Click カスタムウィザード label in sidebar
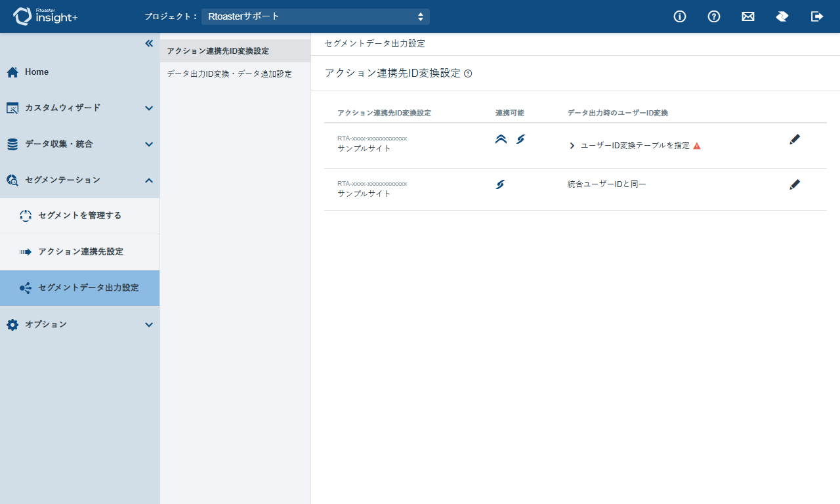This screenshot has height=504, width=840. coord(63,108)
